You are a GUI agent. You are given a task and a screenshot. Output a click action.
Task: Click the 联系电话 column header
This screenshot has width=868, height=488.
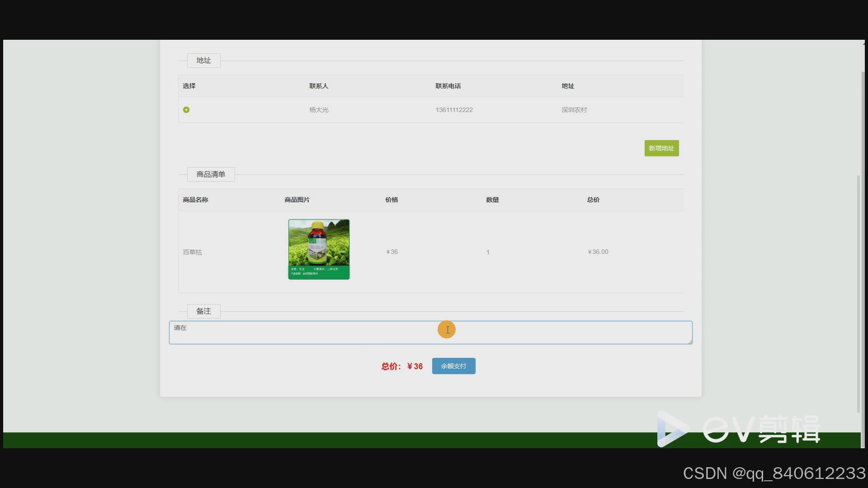(448, 86)
